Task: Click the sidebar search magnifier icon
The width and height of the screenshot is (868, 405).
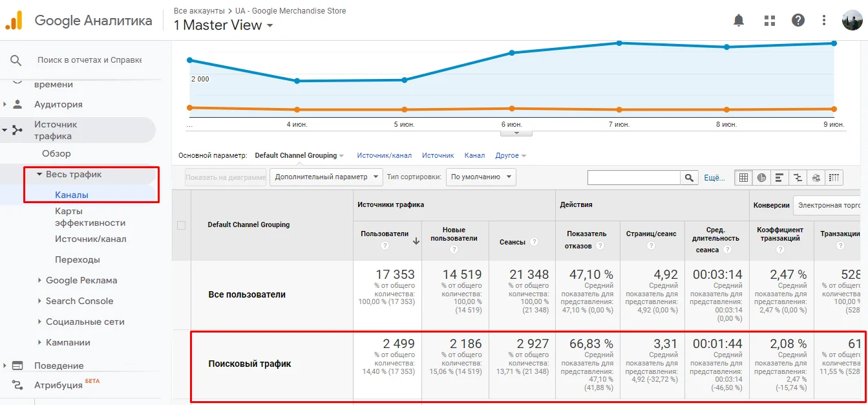Action: (x=16, y=60)
